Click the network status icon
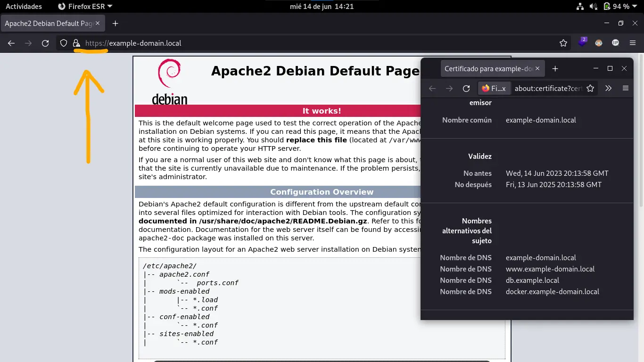644x362 pixels. [x=580, y=7]
